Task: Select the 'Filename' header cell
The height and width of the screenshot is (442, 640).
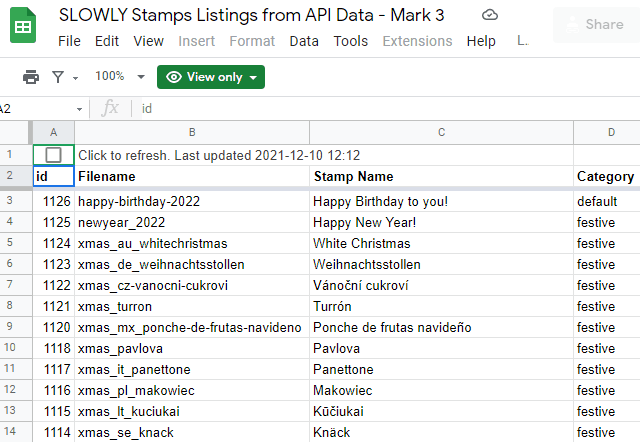Action: pyautogui.click(x=192, y=176)
